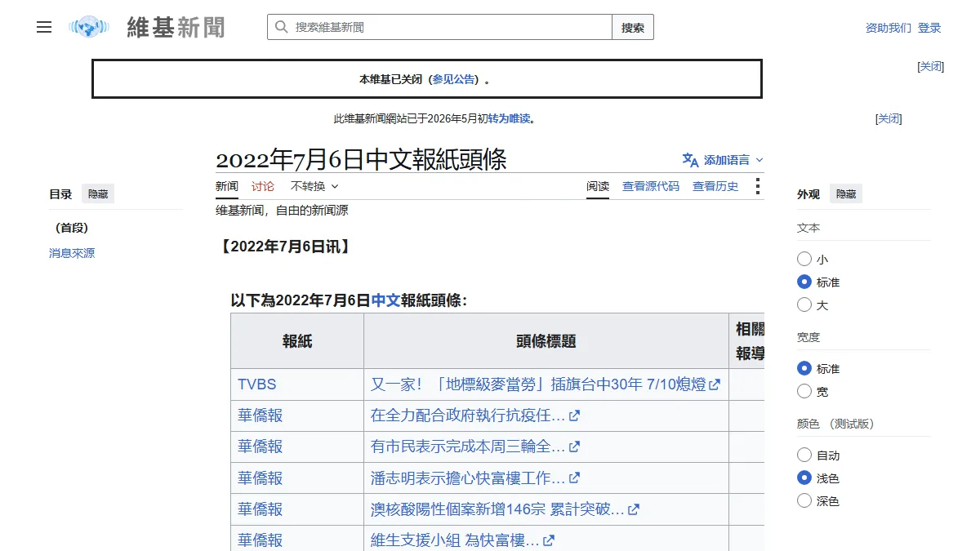Viewport: 980px width, 551px height.
Task: Dismiss the read-only notice with 关闭
Action: pos(889,118)
